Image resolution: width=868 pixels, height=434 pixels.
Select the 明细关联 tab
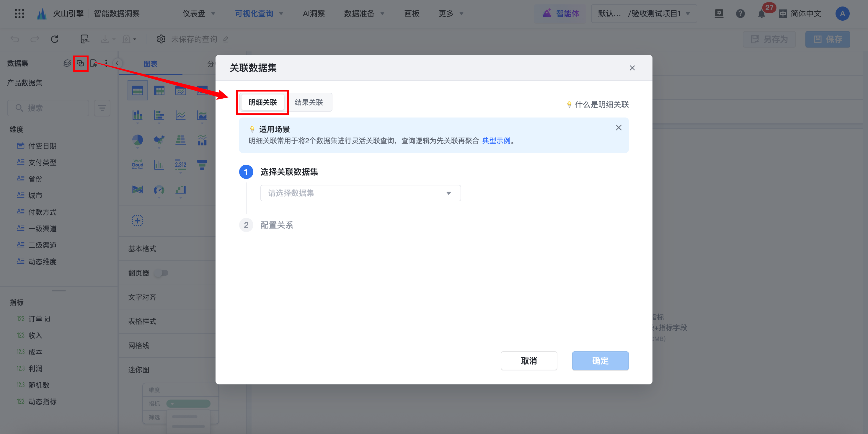click(x=262, y=102)
